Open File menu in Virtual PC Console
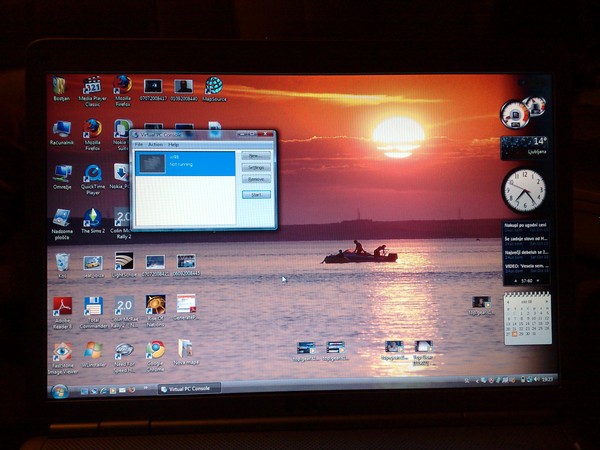This screenshot has width=600, height=450. [139, 144]
